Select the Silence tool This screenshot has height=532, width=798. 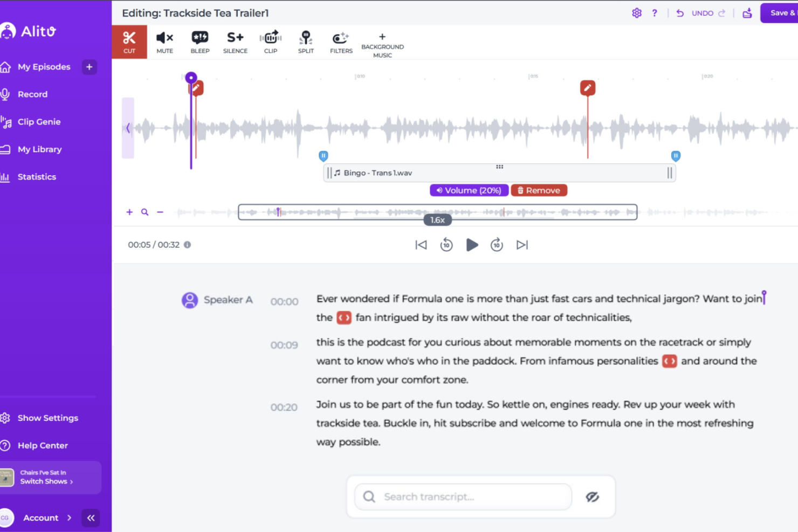pos(235,42)
